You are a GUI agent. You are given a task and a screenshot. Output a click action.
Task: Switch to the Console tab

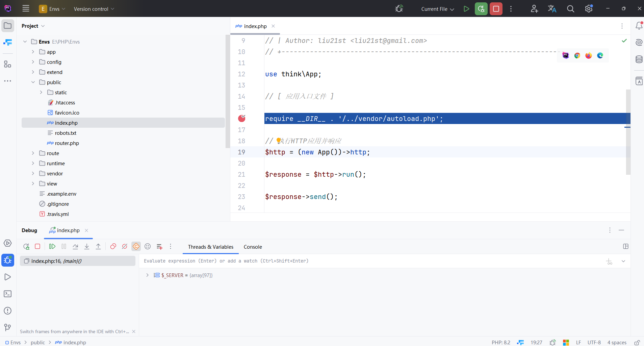(253, 247)
